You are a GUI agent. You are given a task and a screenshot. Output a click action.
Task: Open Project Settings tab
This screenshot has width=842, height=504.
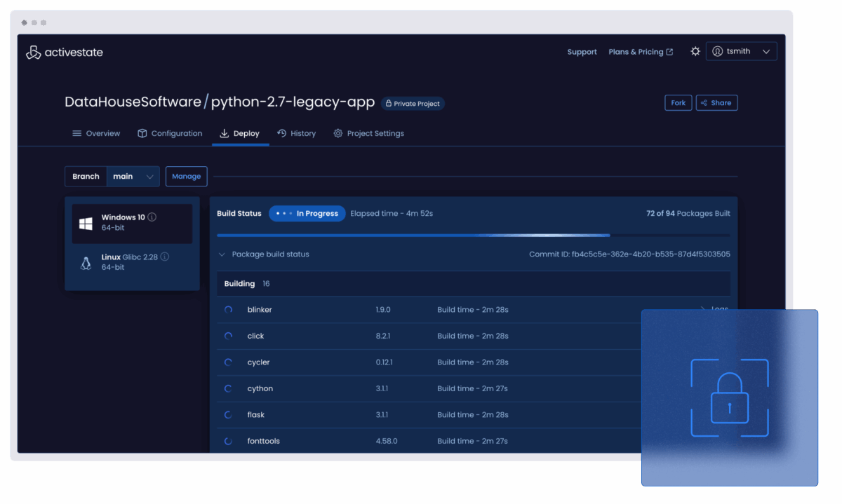368,133
